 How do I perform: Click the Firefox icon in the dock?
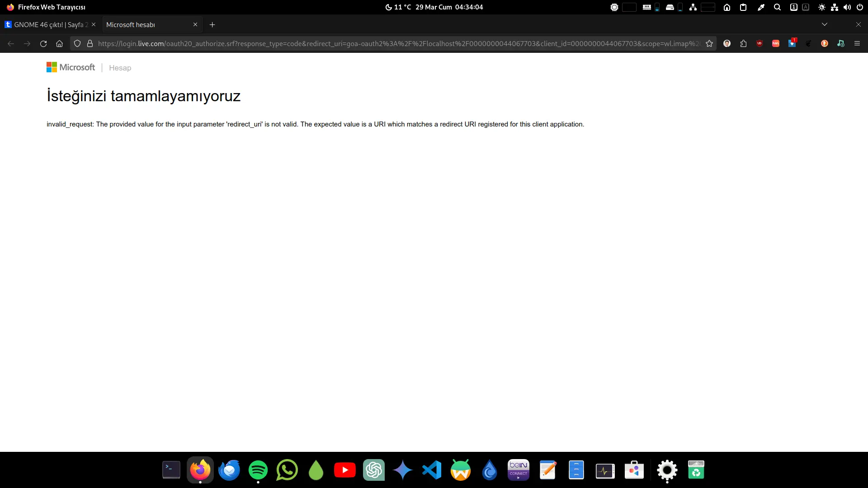pos(200,470)
